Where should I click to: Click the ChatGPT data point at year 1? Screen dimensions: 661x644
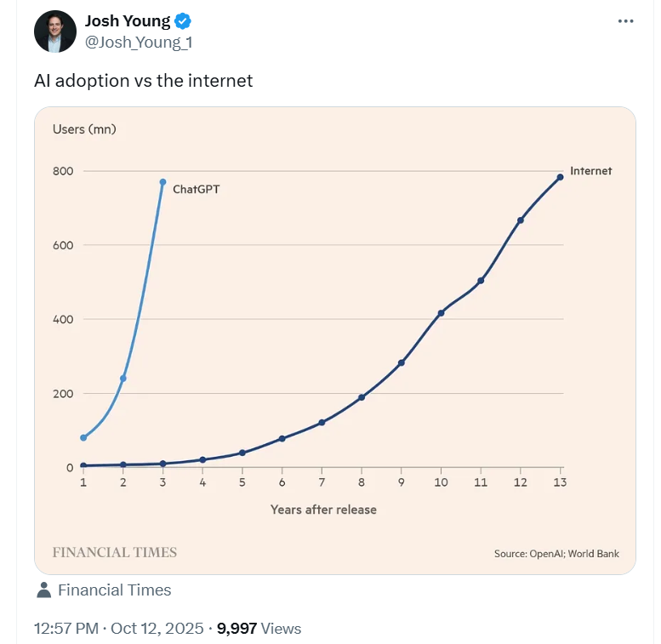pos(83,437)
